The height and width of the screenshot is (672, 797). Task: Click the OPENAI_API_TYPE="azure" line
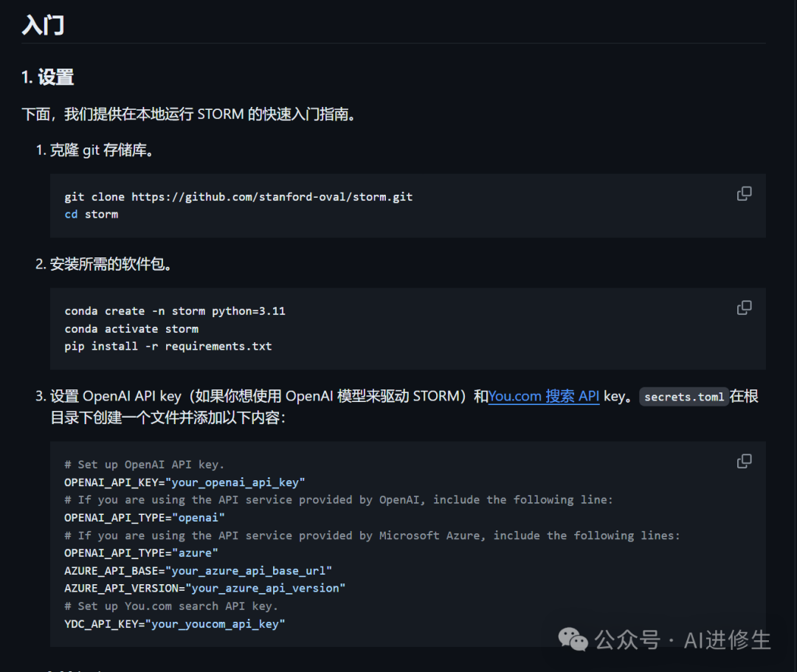[141, 553]
